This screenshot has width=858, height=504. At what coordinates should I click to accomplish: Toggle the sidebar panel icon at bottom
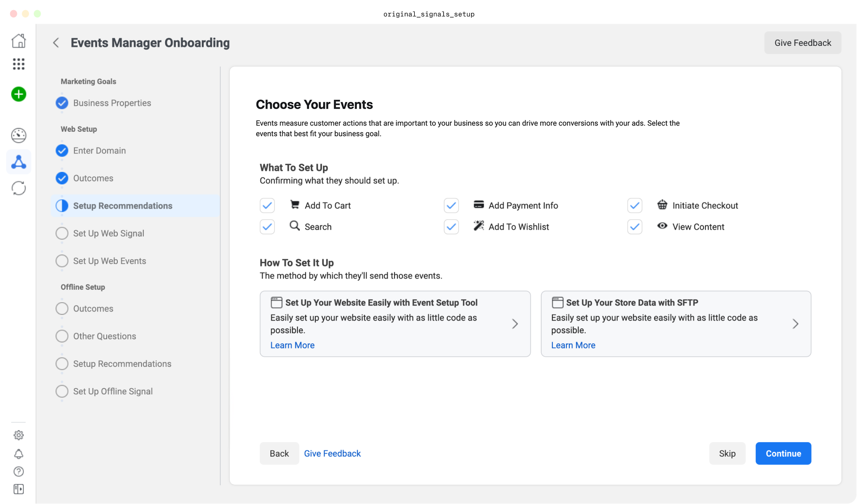[18, 489]
